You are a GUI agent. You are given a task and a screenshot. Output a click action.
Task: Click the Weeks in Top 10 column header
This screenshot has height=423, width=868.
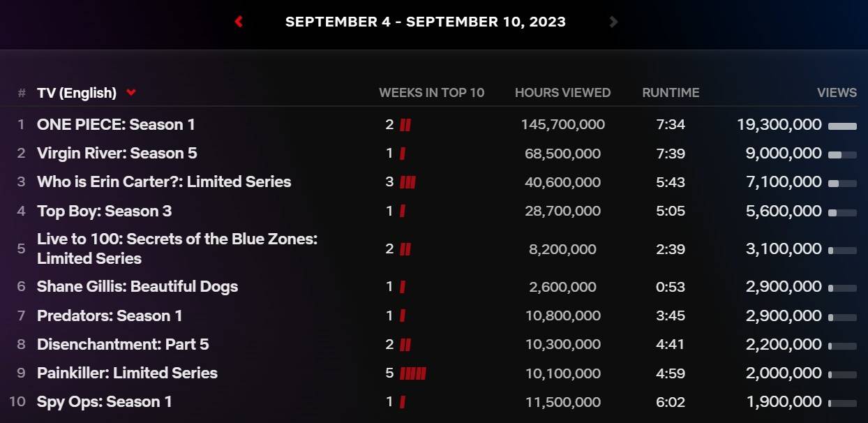pyautogui.click(x=431, y=93)
